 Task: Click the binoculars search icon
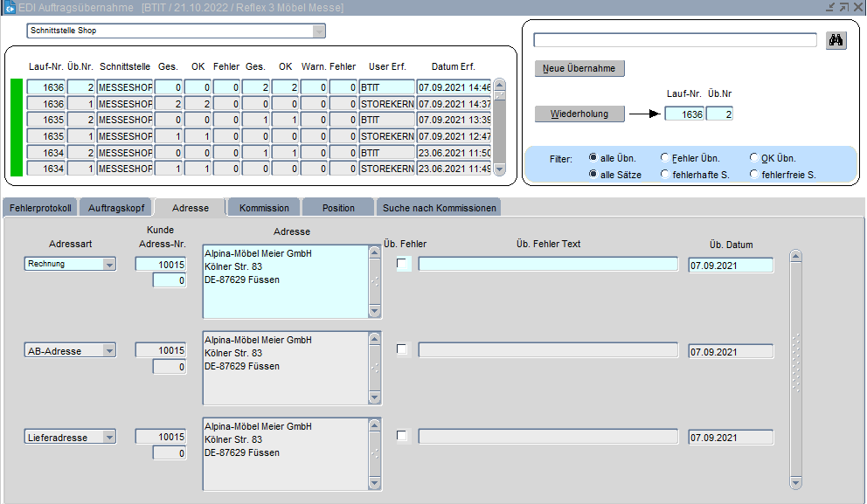[x=836, y=40]
